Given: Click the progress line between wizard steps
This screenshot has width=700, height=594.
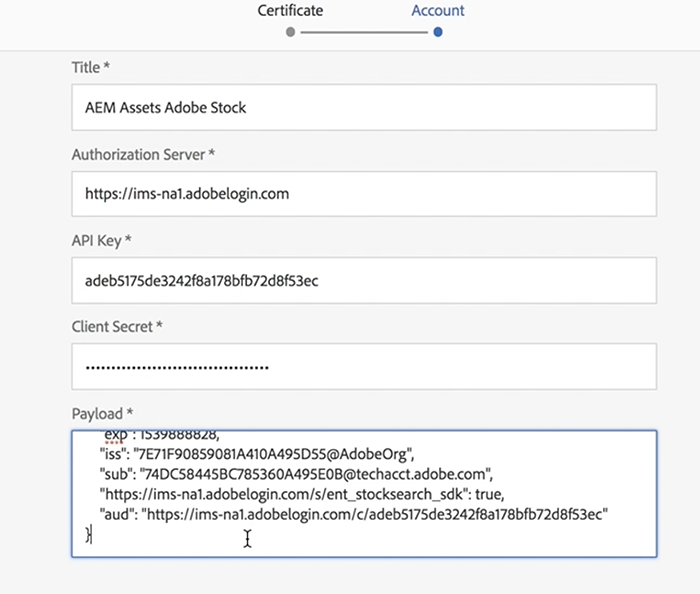Looking at the screenshot, I should 364,32.
